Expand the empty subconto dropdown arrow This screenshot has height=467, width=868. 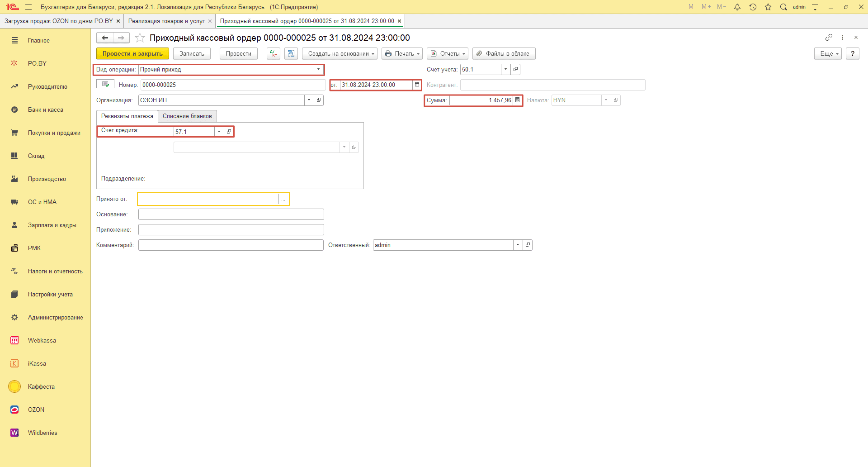pyautogui.click(x=344, y=147)
